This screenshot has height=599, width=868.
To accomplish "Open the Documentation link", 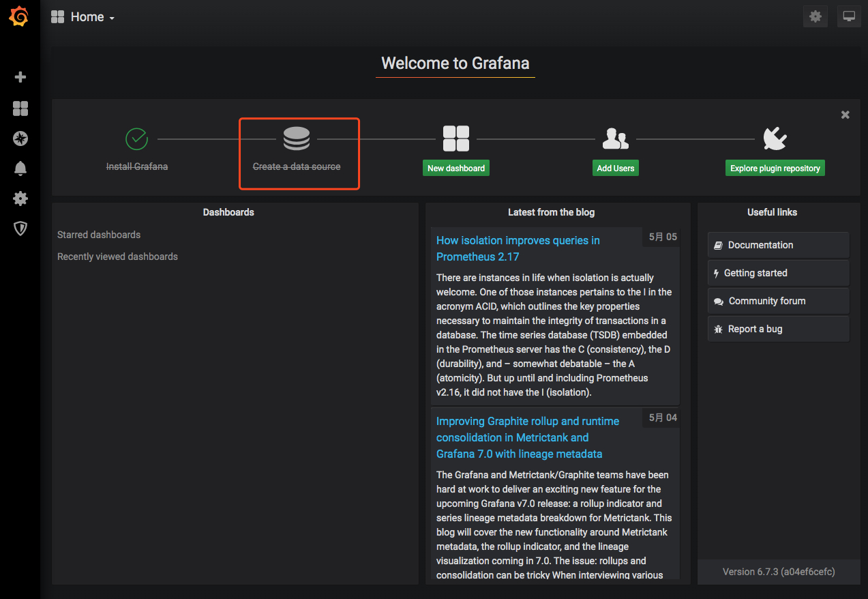I will click(x=779, y=245).
